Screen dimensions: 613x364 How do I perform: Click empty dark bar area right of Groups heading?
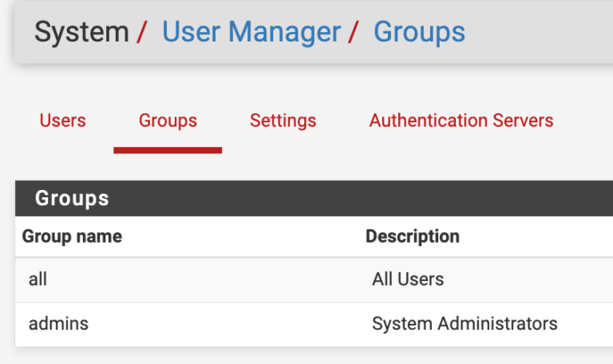click(359, 198)
